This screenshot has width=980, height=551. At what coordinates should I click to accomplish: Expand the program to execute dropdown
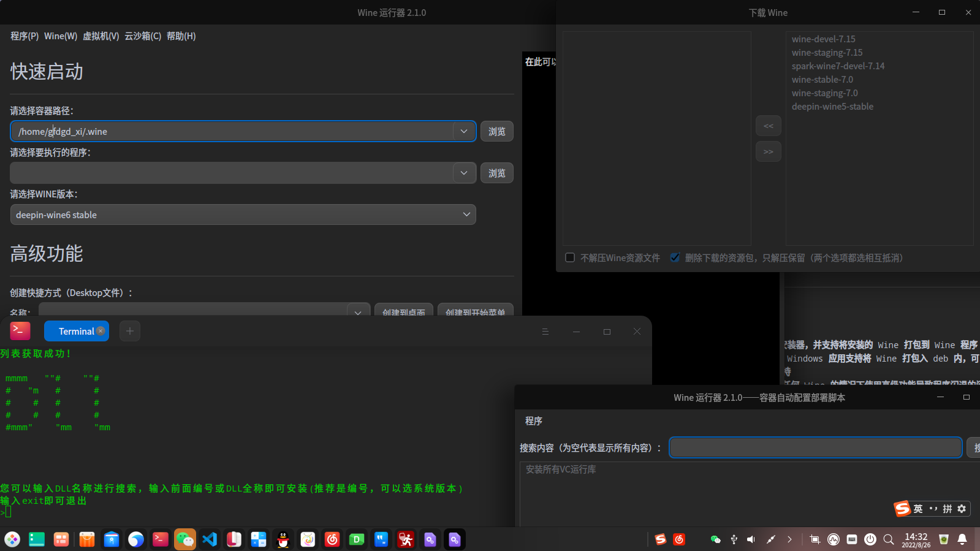pyautogui.click(x=464, y=173)
